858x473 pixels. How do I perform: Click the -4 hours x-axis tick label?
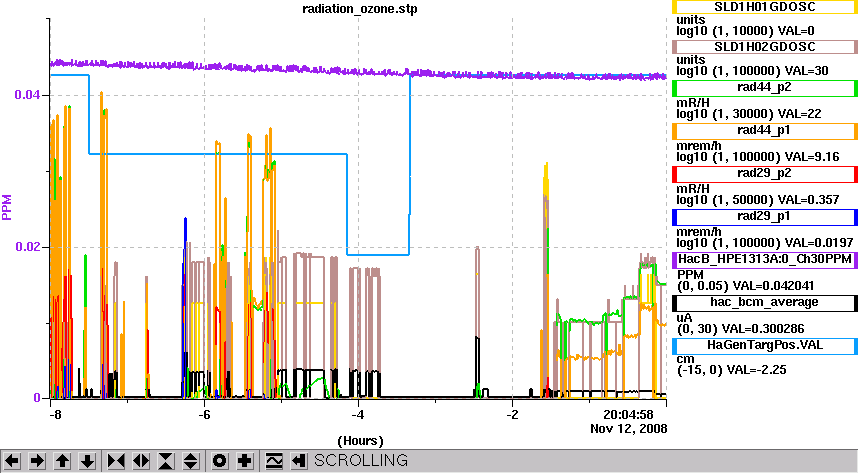[x=357, y=414]
